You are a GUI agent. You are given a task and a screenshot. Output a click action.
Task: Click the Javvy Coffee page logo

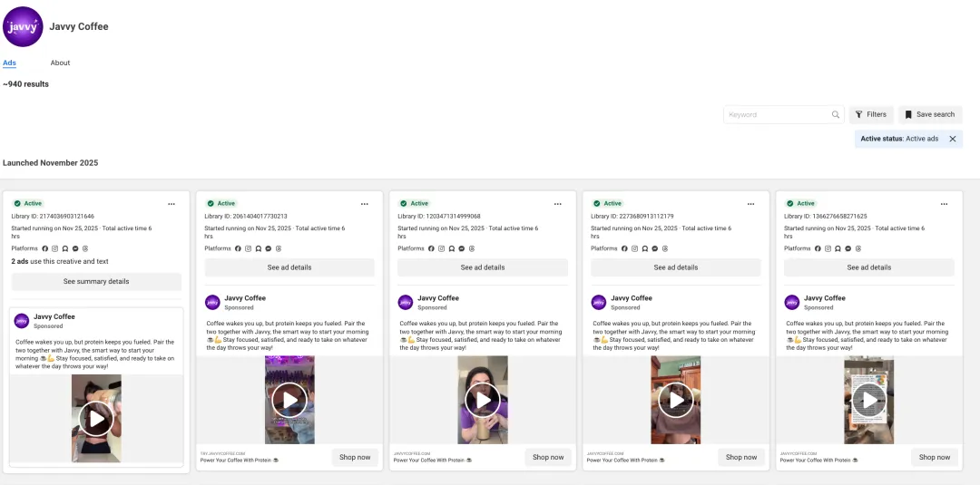pos(23,26)
